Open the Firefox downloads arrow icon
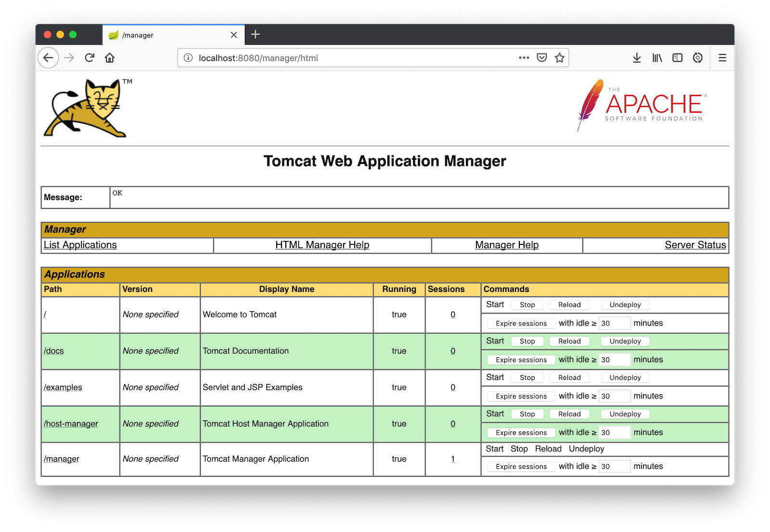This screenshot has height=532, width=770. click(x=637, y=58)
